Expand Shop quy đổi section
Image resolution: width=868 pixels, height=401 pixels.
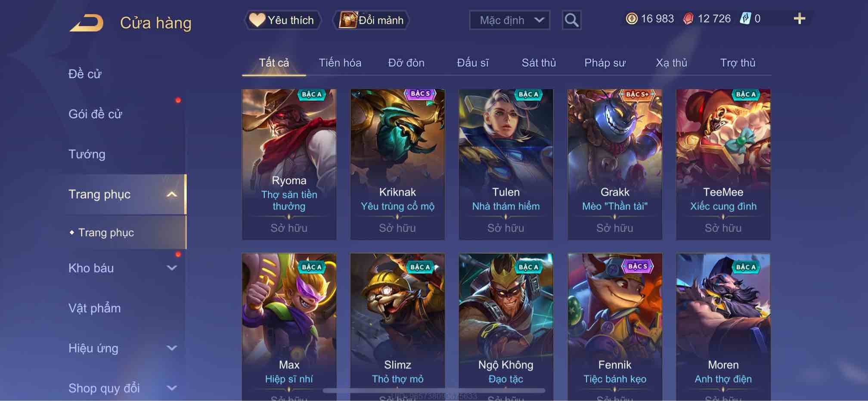pos(171,388)
